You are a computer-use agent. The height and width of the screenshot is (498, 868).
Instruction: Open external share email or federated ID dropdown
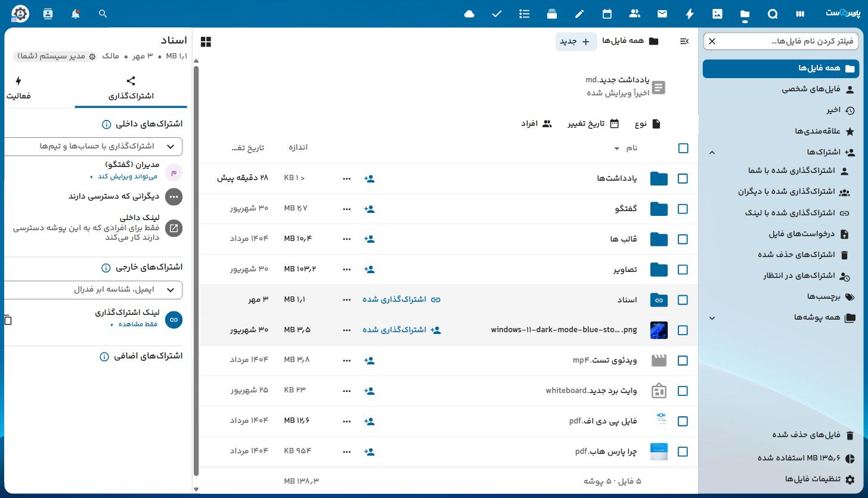coord(93,289)
